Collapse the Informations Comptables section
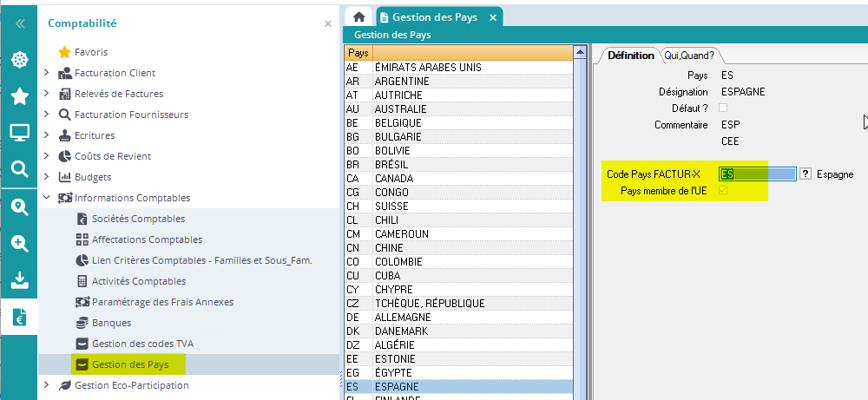868x400 pixels. 46,198
